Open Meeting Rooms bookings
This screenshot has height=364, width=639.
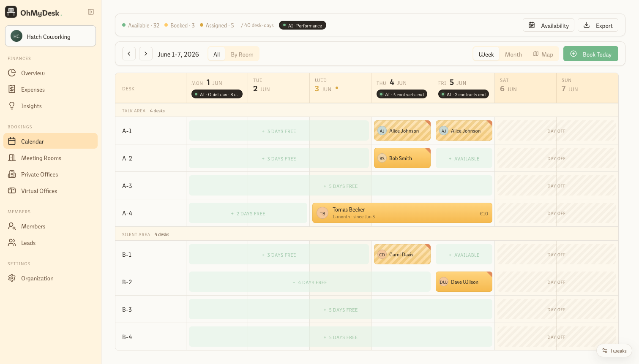[50, 158]
